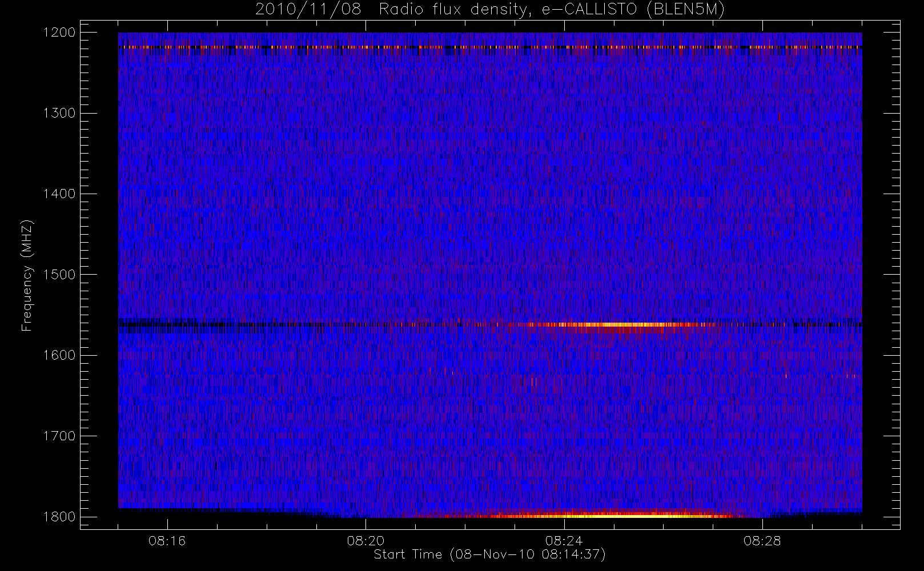Click the orange interference line near 1220 MHz

(x=490, y=47)
